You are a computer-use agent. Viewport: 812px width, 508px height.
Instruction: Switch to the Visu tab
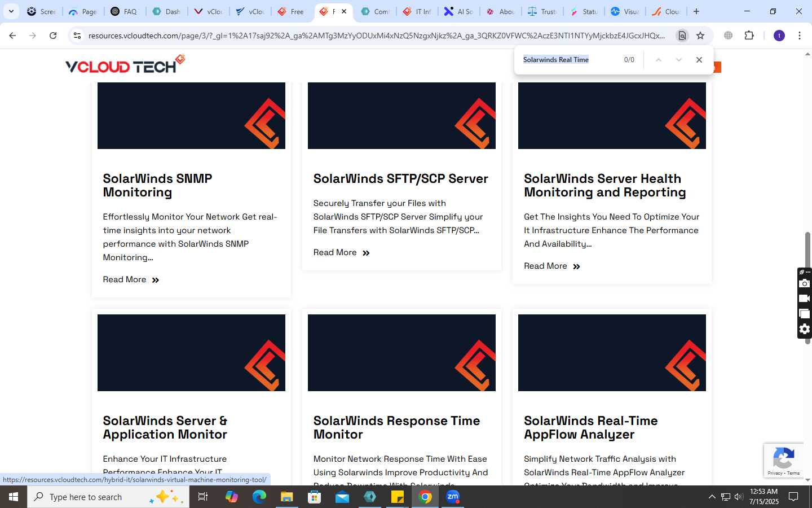(625, 11)
